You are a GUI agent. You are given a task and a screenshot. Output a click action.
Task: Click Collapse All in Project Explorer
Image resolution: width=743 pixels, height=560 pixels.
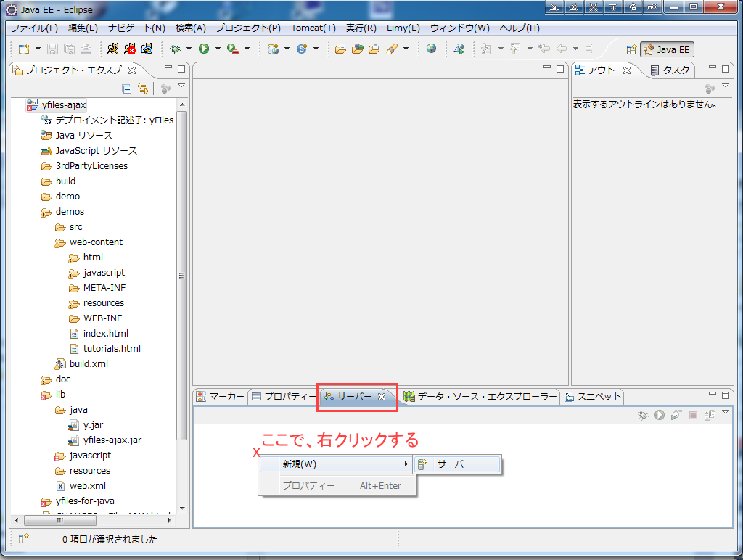point(127,88)
